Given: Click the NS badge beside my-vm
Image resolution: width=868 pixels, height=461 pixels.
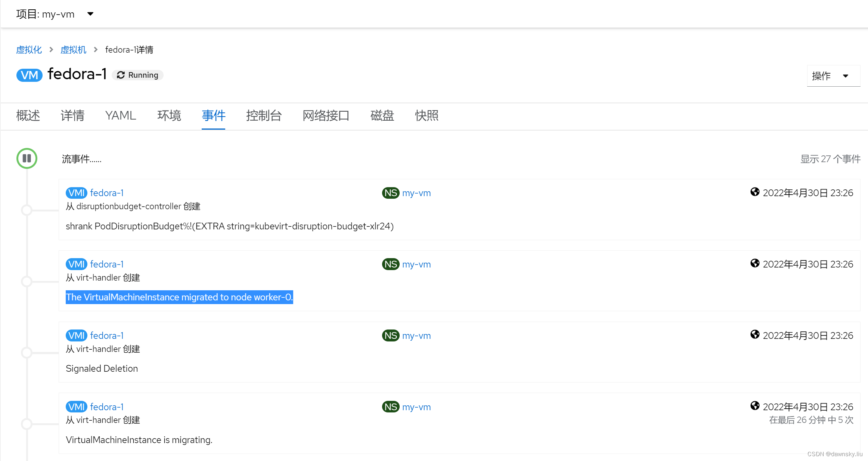Looking at the screenshot, I should pyautogui.click(x=390, y=193).
